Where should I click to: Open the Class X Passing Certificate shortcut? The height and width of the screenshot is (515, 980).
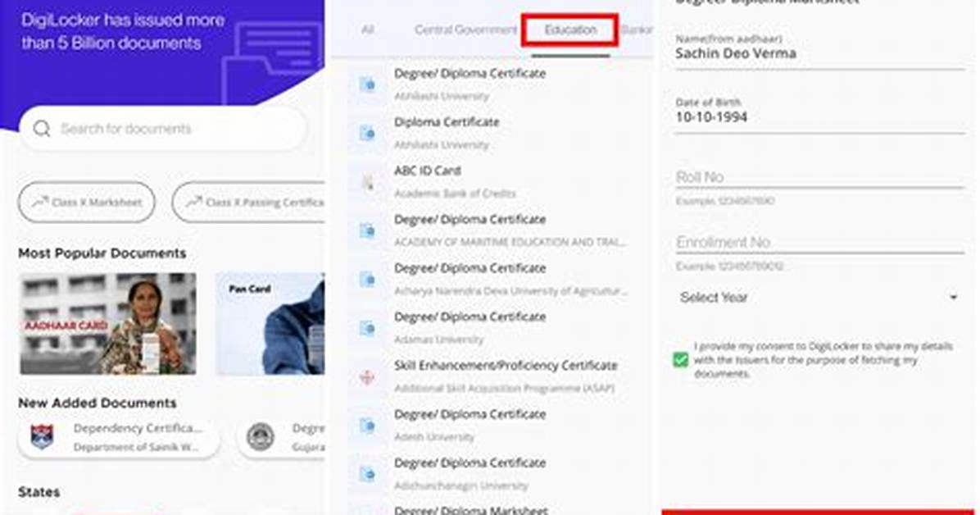249,202
